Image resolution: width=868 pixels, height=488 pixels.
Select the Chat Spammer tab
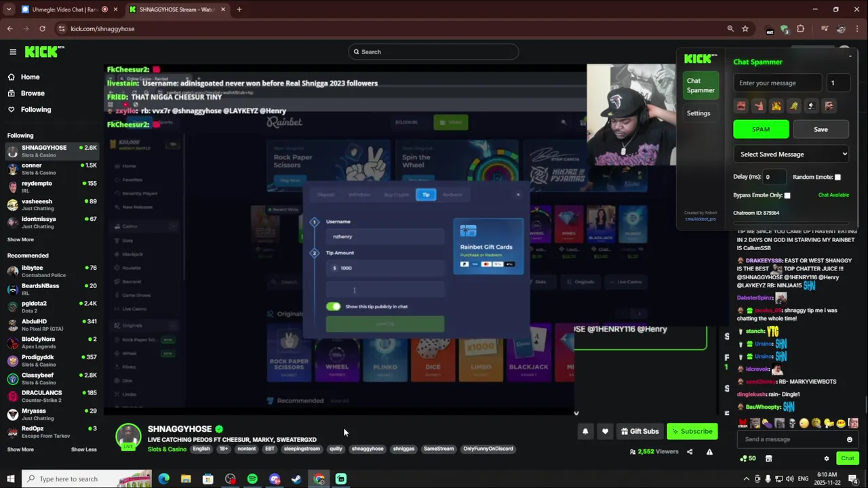pyautogui.click(x=701, y=85)
